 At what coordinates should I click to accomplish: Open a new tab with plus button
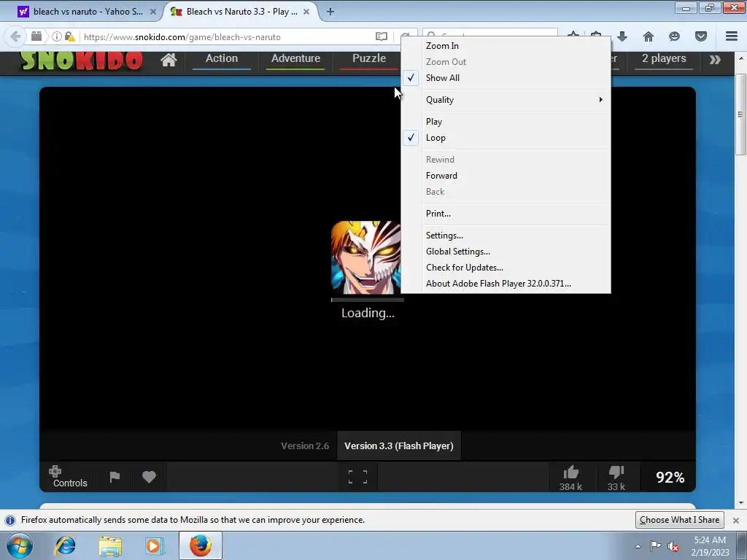tap(330, 12)
